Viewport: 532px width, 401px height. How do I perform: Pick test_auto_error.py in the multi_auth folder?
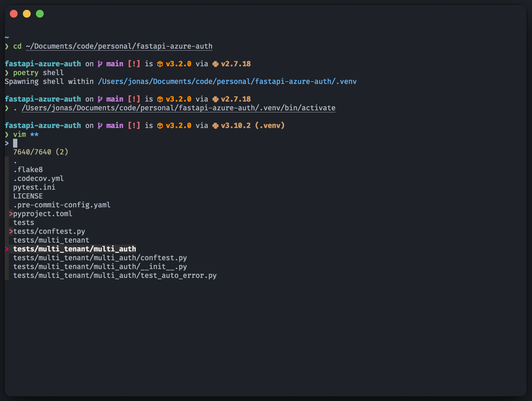(115, 276)
